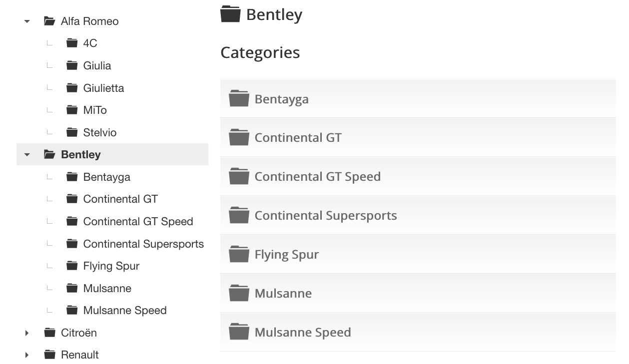629x364 pixels.
Task: Click the Giulia folder icon
Action: click(x=72, y=65)
